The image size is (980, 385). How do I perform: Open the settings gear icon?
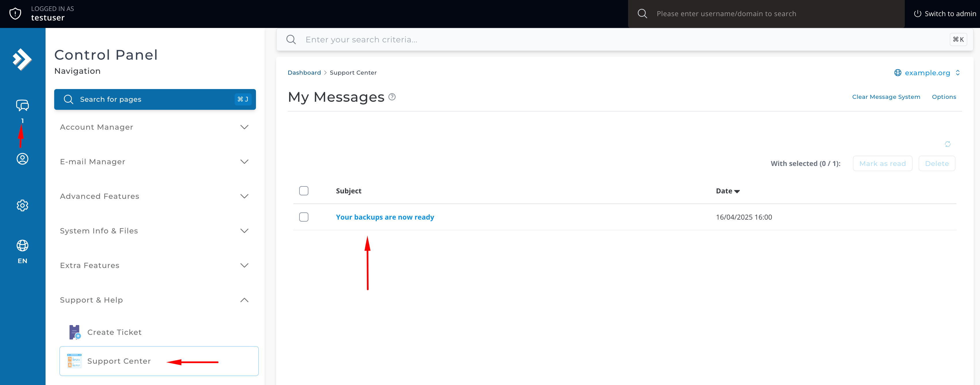22,205
